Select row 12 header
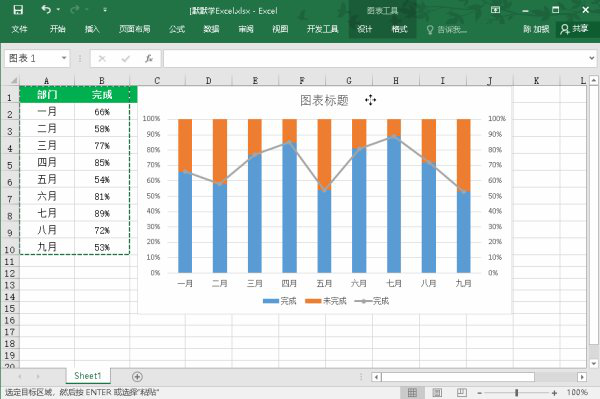Image resolution: width=600 pixels, height=399 pixels. click(10, 274)
